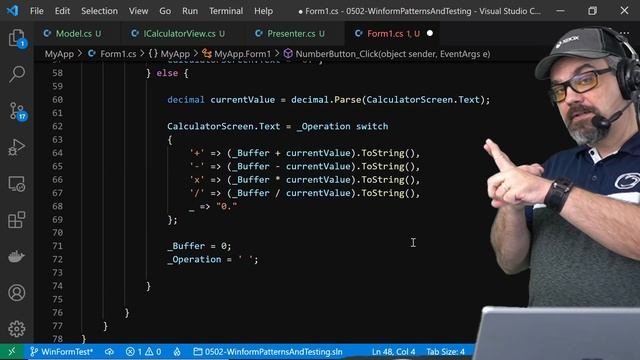Open the File menu
The width and height of the screenshot is (640, 360).
point(37,11)
